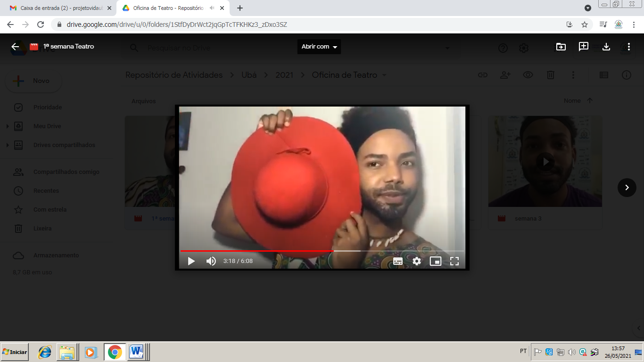This screenshot has height=362, width=644.
Task: Go back using preview back arrow
Action: pos(15,47)
